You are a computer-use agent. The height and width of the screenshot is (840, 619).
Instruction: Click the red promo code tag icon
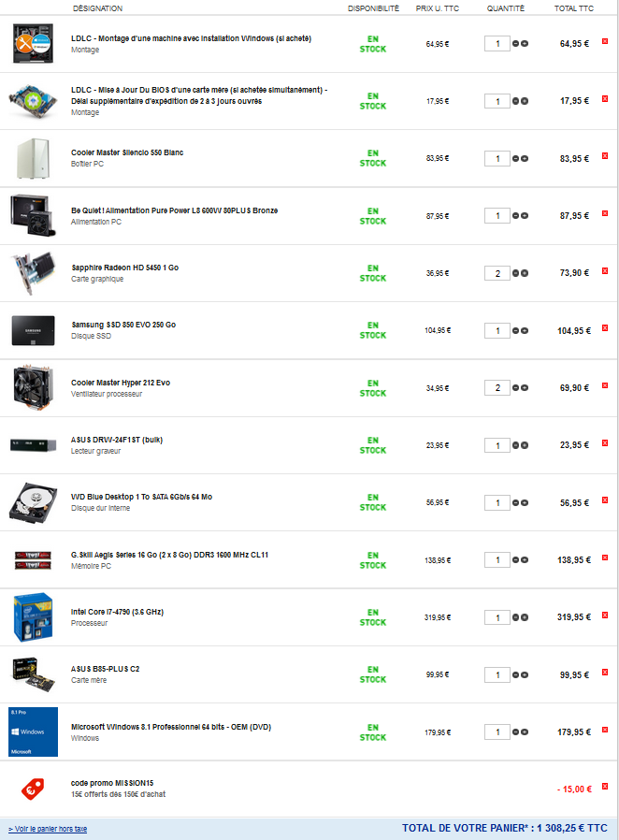pos(33,789)
